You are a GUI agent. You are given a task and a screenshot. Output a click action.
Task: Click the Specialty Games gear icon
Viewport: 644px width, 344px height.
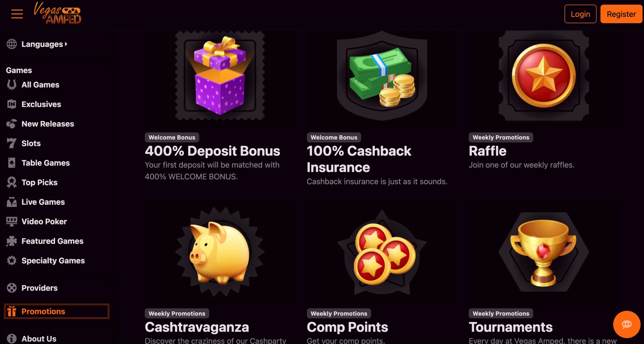12,260
